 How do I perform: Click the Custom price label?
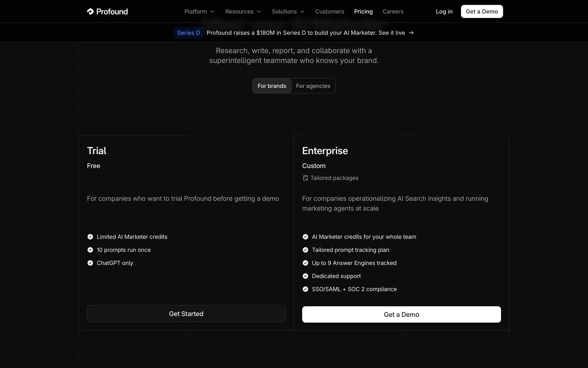click(x=314, y=166)
